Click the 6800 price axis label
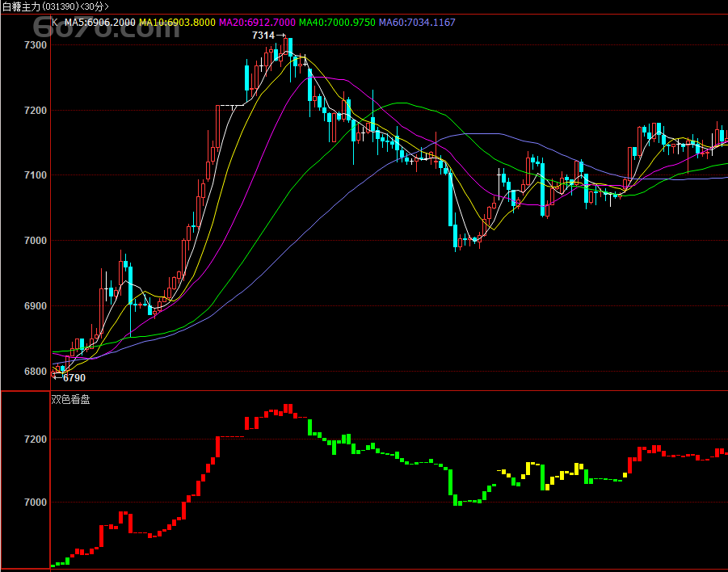The width and height of the screenshot is (728, 572). (36, 372)
